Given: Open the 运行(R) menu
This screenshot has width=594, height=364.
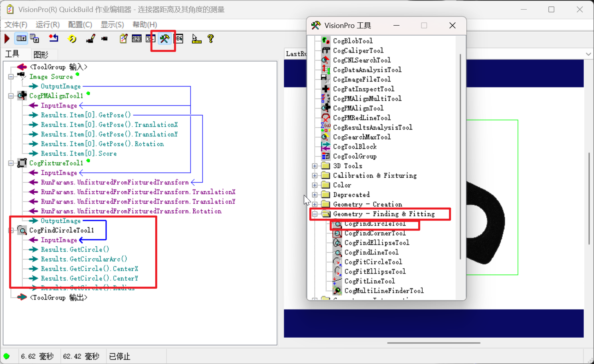Looking at the screenshot, I should point(48,25).
